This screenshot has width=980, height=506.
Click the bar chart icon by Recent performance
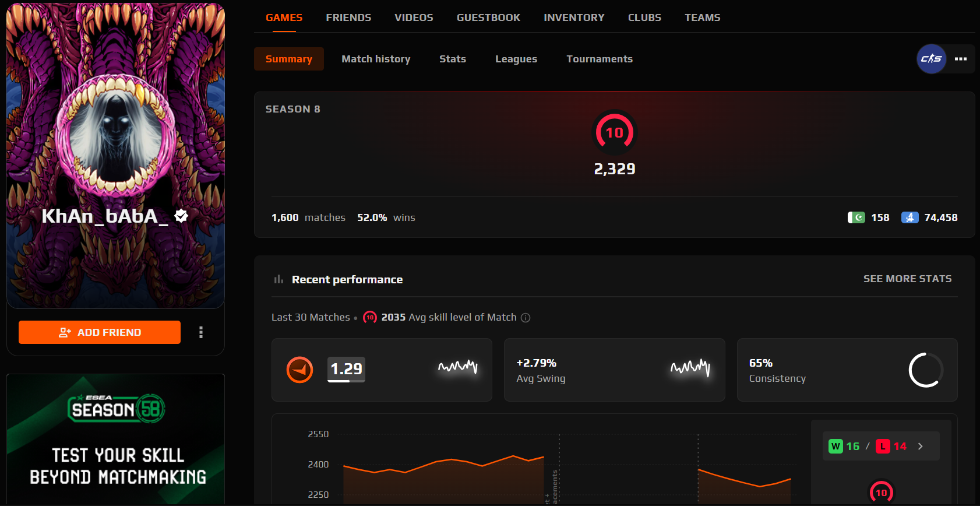click(279, 279)
